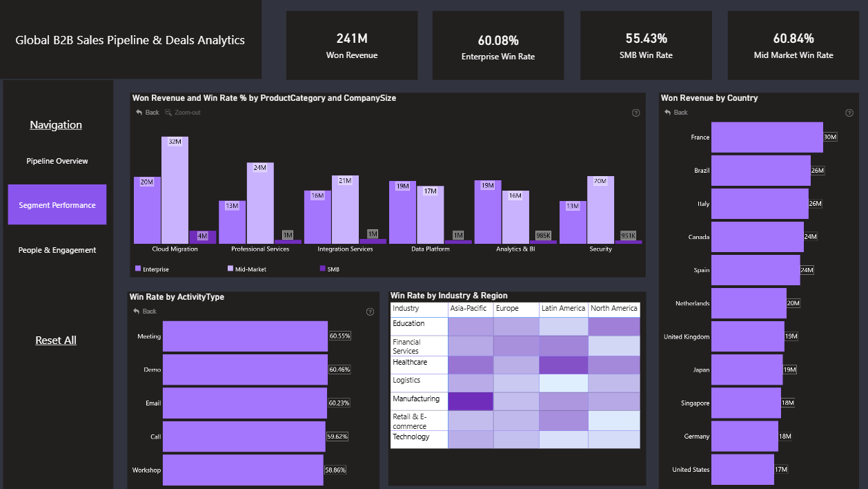
Task: Select Logistics row label in matrix
Action: (x=420, y=383)
